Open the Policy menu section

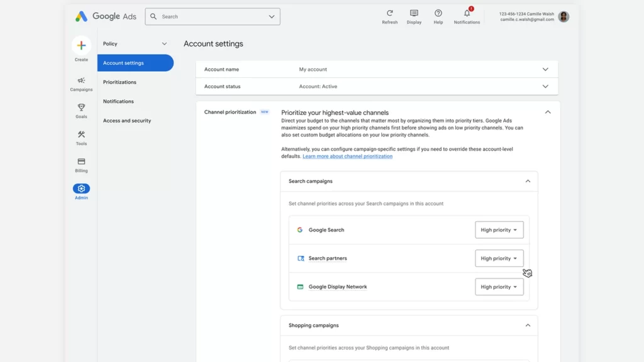coord(135,43)
